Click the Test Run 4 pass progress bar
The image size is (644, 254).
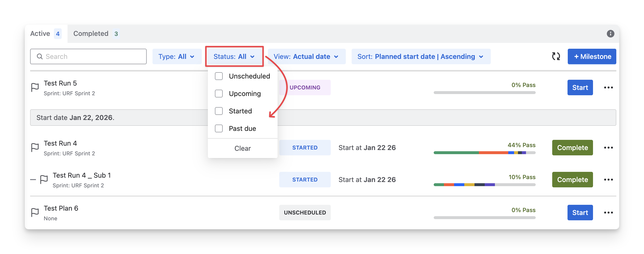[484, 153]
